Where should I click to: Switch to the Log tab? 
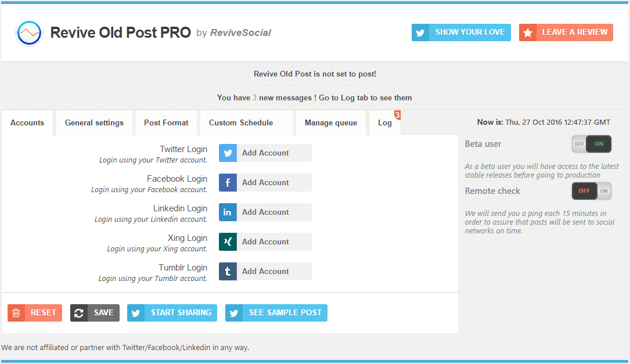[385, 122]
